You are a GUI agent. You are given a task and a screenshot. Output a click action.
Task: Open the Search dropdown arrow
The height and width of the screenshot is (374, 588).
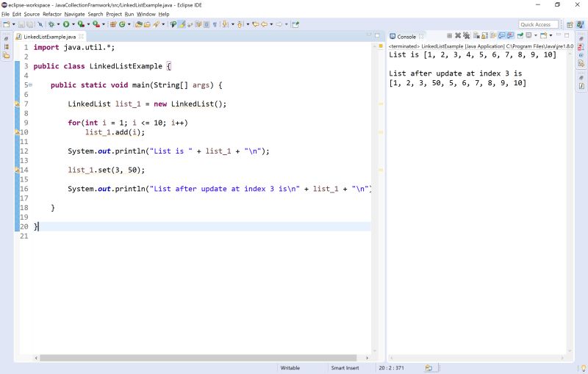163,24
